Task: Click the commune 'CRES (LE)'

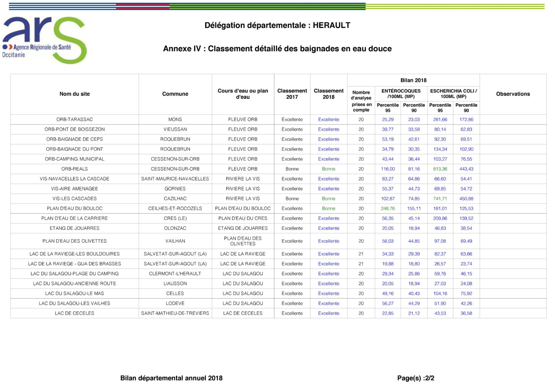Action: point(175,218)
